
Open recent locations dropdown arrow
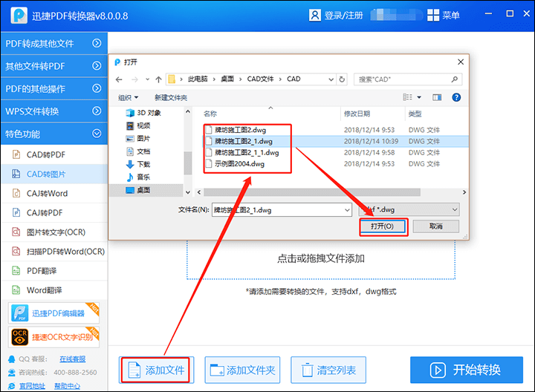[147, 79]
